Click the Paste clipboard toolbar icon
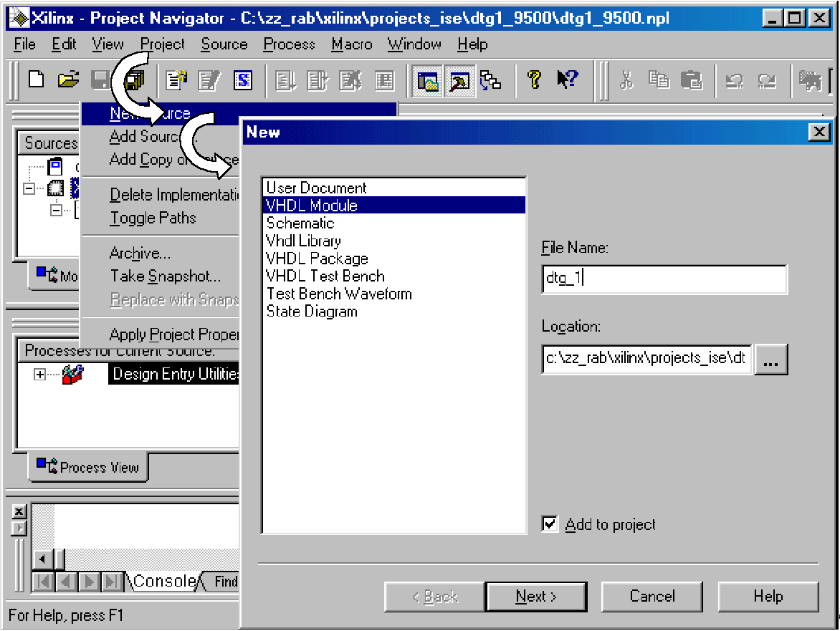The width and height of the screenshot is (840, 631). tap(692, 80)
